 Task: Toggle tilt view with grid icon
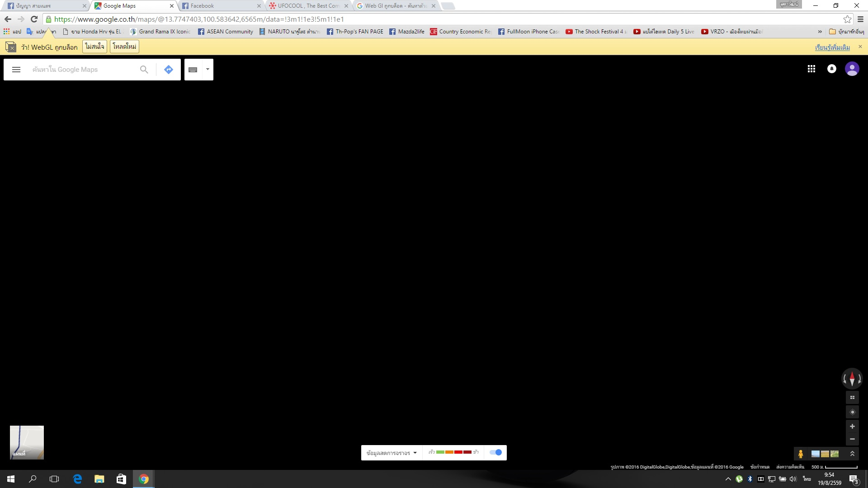coord(852,398)
